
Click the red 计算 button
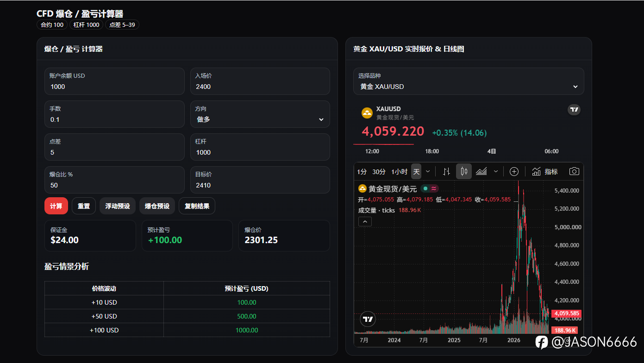[56, 206]
